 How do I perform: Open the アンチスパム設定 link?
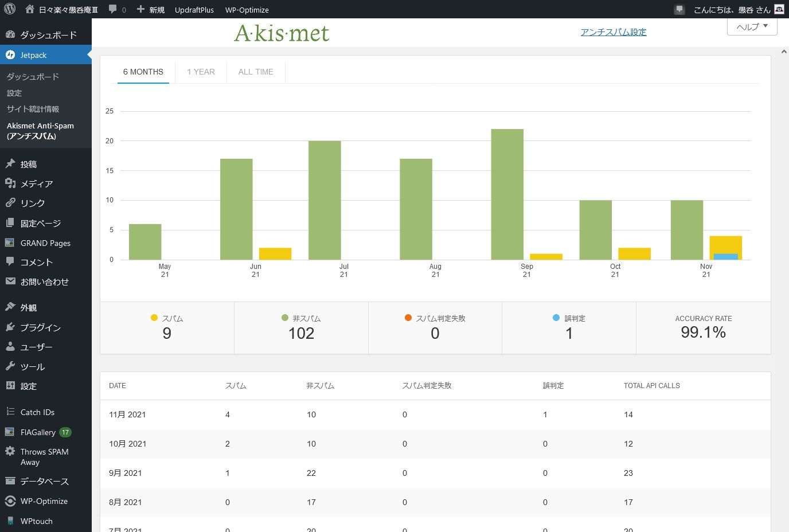613,32
